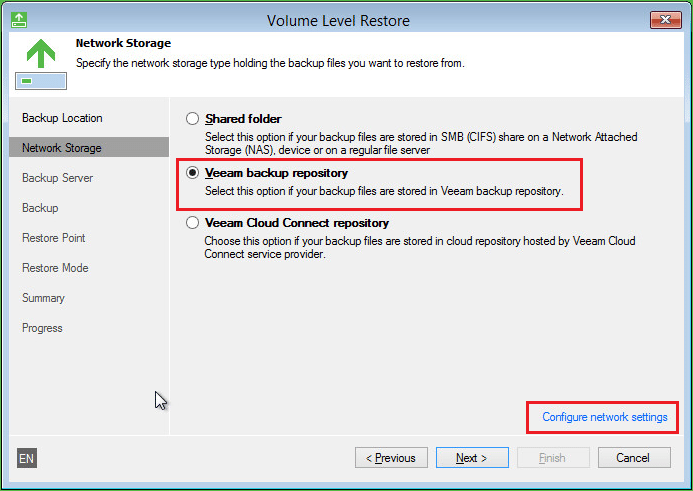Select Veeam backup repository option

(192, 173)
